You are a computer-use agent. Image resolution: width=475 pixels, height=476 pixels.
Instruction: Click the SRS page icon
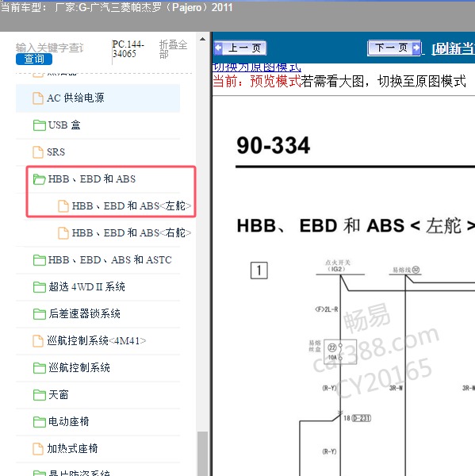[x=38, y=152]
